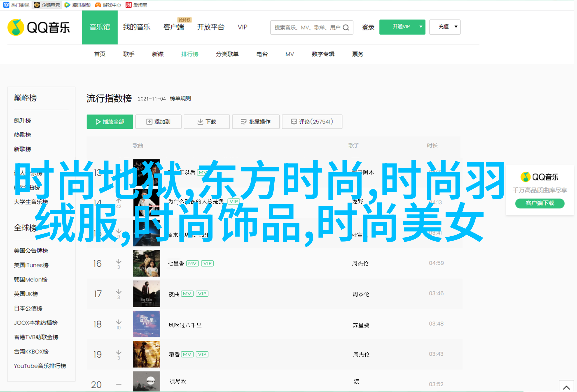Go to MV sub-navigation item
Viewport: 577px width, 392px height.
(290, 54)
